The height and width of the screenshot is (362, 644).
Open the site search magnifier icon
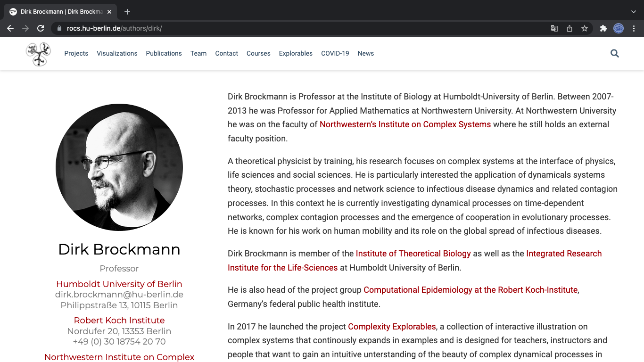[x=614, y=54]
